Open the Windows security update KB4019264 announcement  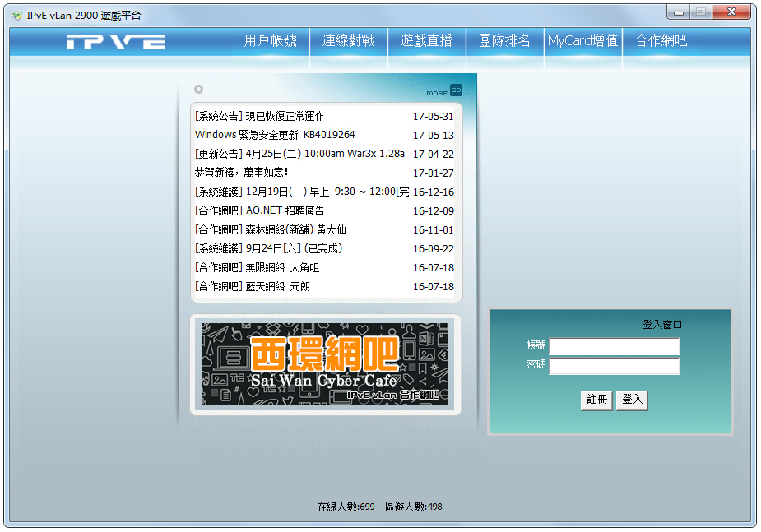(271, 134)
